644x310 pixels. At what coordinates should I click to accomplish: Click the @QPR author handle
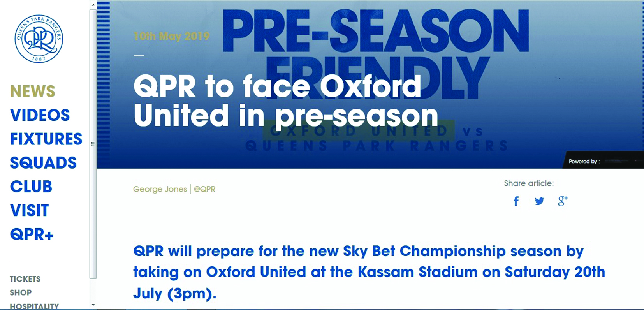point(204,189)
